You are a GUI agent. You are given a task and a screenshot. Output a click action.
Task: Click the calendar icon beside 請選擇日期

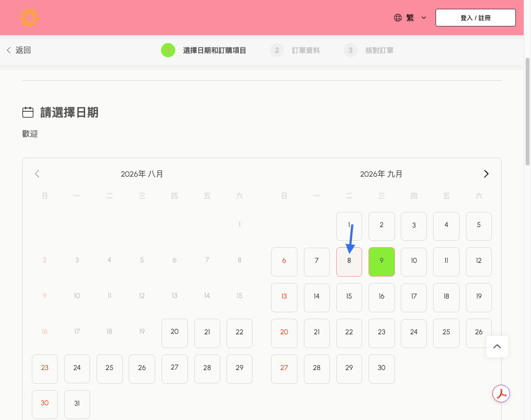coord(28,112)
